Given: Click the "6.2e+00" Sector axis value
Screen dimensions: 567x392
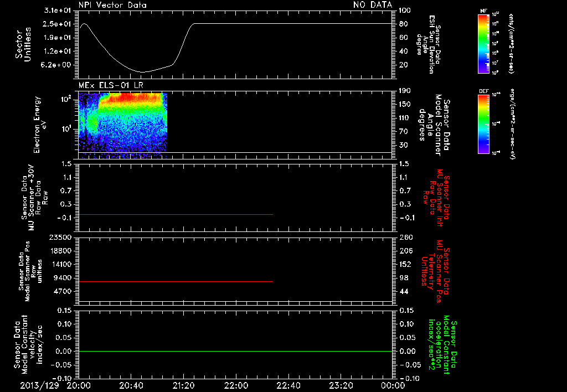Looking at the screenshot, I should pos(57,65).
